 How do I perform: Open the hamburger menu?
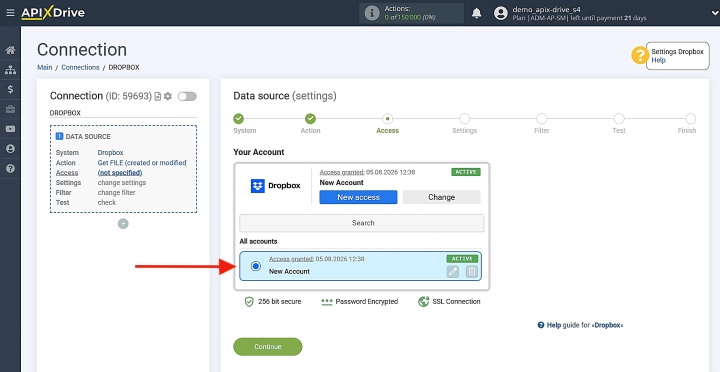(10, 13)
